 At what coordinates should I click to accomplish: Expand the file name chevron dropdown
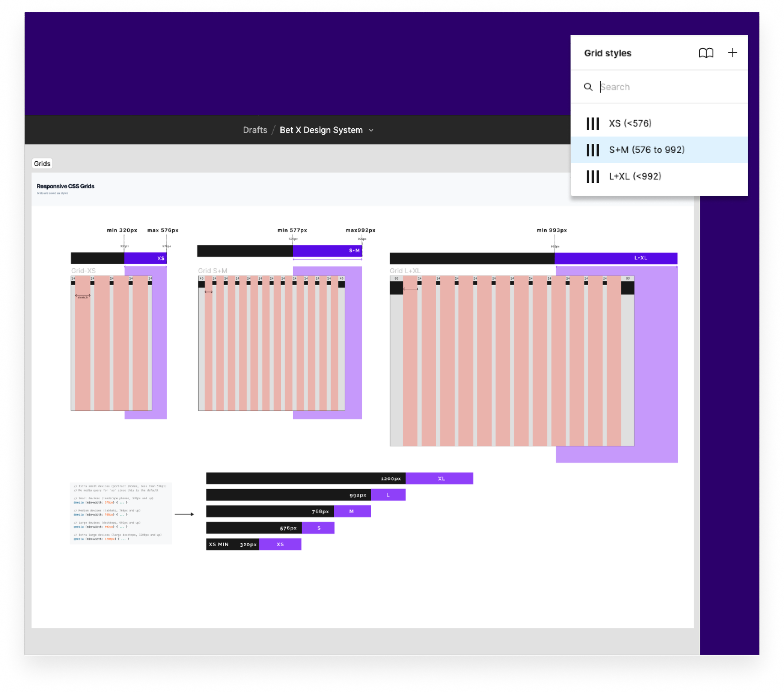click(x=371, y=131)
